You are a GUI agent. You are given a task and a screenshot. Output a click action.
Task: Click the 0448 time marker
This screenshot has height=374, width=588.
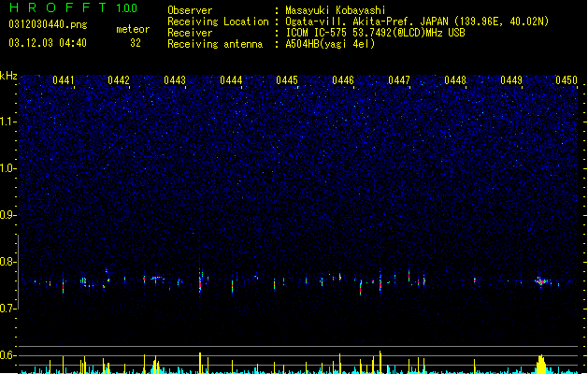(x=455, y=80)
